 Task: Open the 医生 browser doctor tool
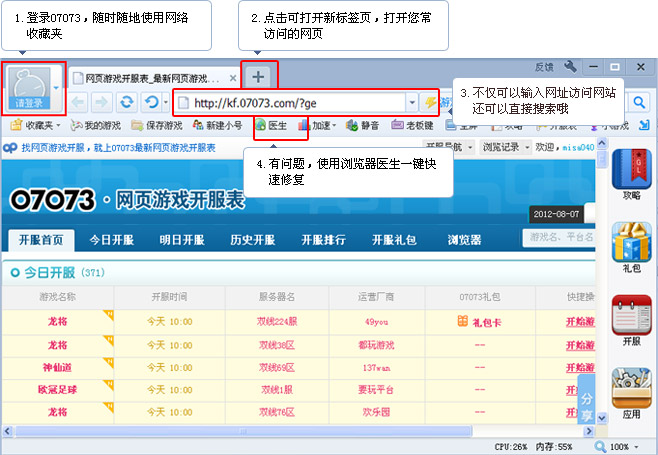(x=271, y=126)
